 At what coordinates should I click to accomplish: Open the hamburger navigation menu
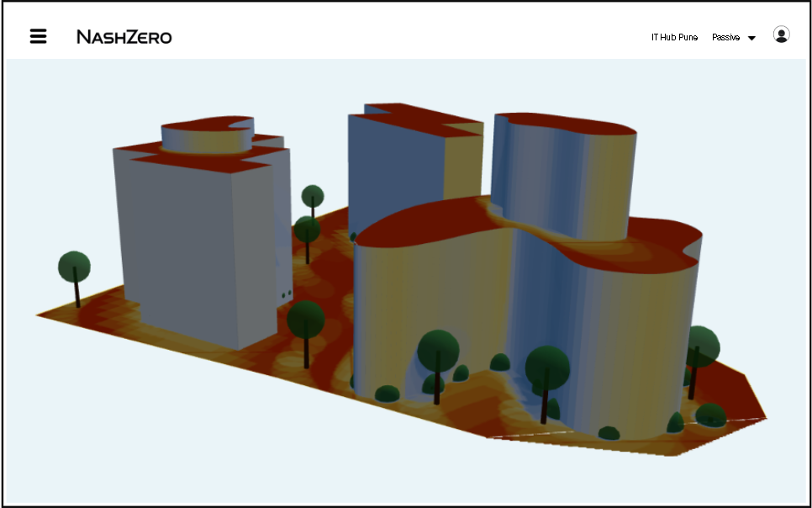click(39, 36)
